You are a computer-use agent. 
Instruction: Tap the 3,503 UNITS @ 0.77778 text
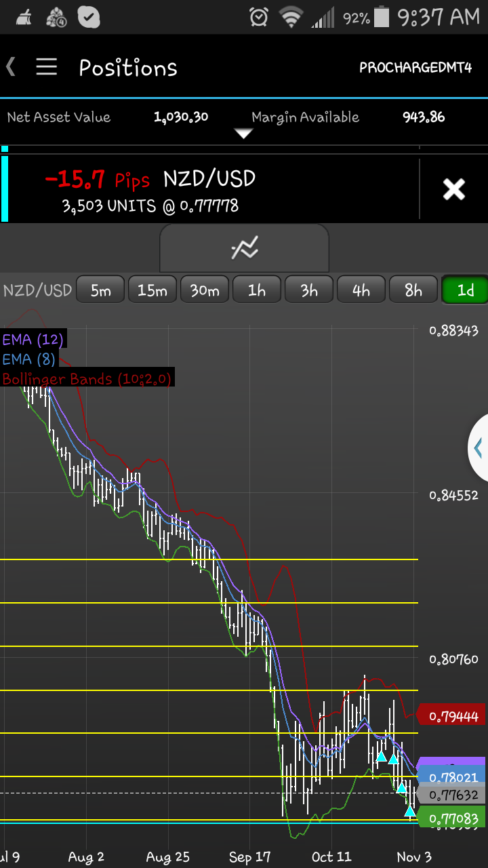point(150,205)
